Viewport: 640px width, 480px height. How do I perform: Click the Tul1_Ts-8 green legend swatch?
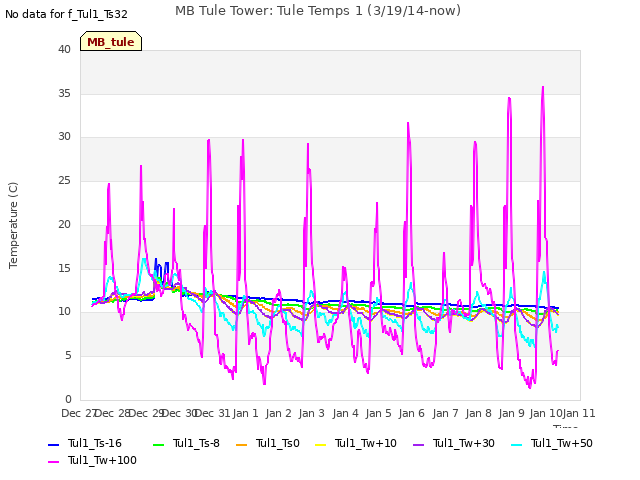[x=158, y=444]
